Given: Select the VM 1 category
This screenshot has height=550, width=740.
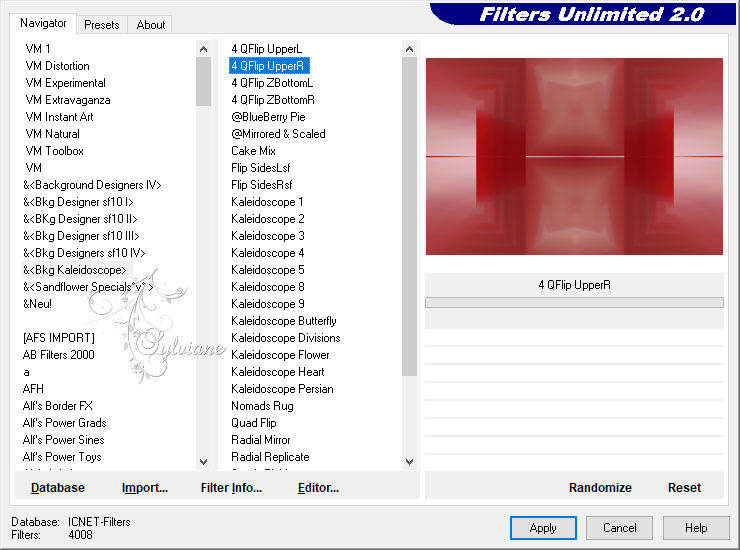Looking at the screenshot, I should coord(38,49).
